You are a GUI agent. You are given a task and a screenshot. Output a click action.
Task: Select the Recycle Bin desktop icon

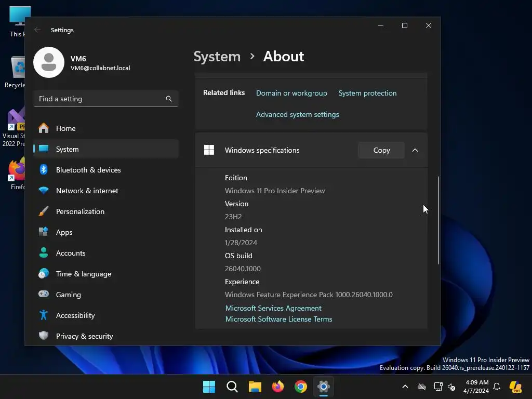(15, 72)
